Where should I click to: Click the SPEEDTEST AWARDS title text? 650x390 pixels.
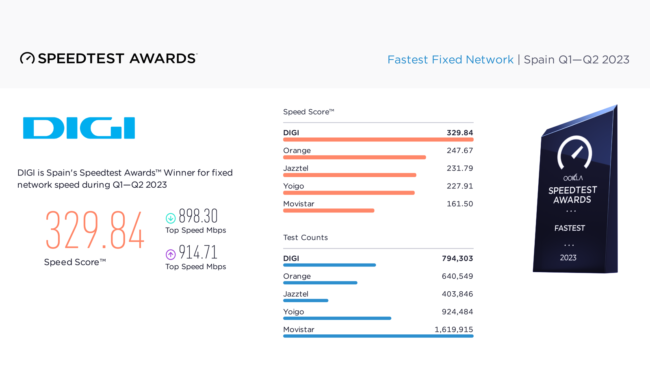pyautogui.click(x=117, y=58)
